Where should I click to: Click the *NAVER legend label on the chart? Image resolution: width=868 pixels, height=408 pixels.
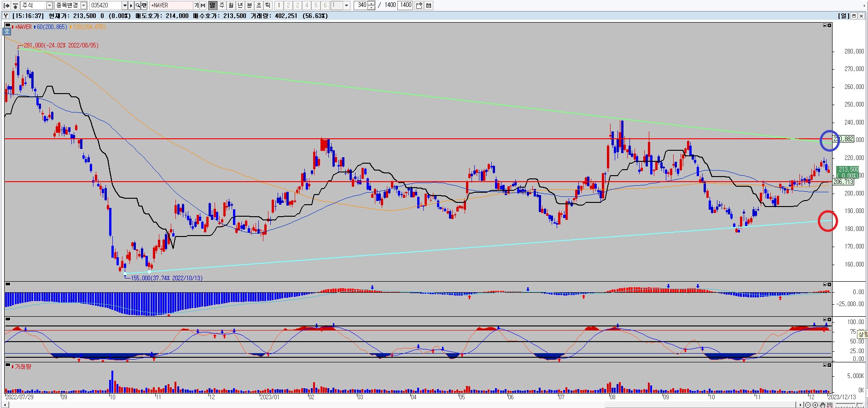click(23, 27)
